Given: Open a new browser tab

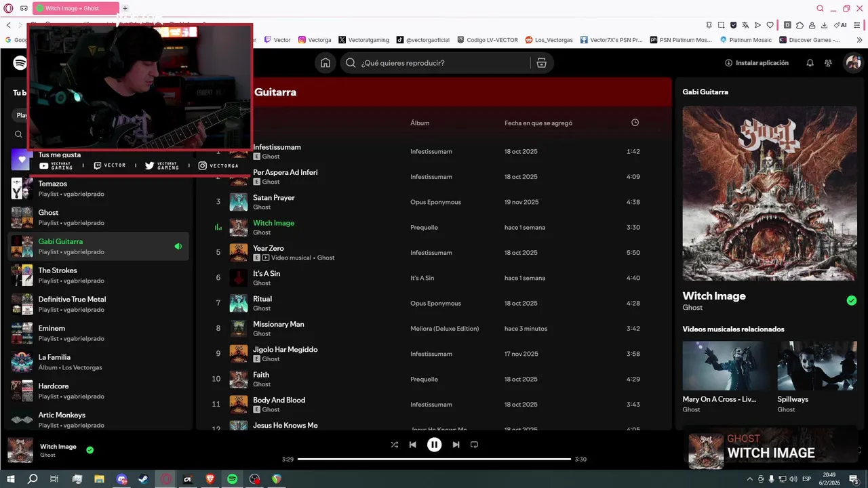Looking at the screenshot, I should tap(125, 8).
